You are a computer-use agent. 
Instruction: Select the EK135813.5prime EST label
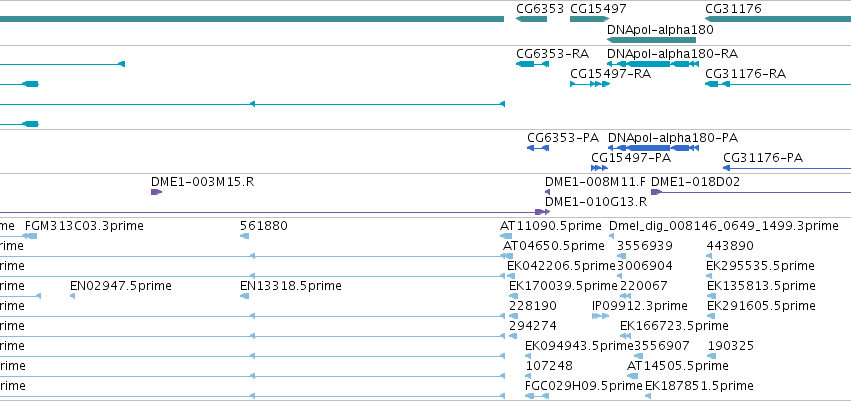pyautogui.click(x=761, y=286)
